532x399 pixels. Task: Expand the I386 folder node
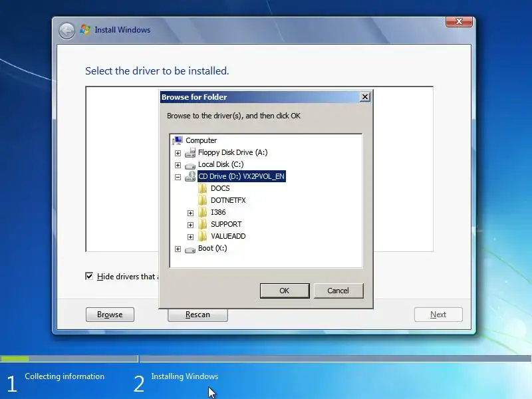tap(190, 213)
